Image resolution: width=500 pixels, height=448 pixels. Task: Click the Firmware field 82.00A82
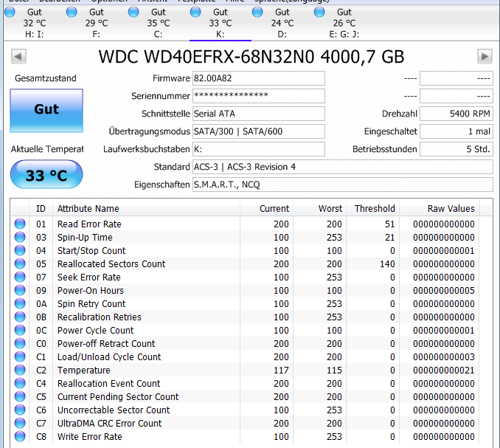coord(259,78)
